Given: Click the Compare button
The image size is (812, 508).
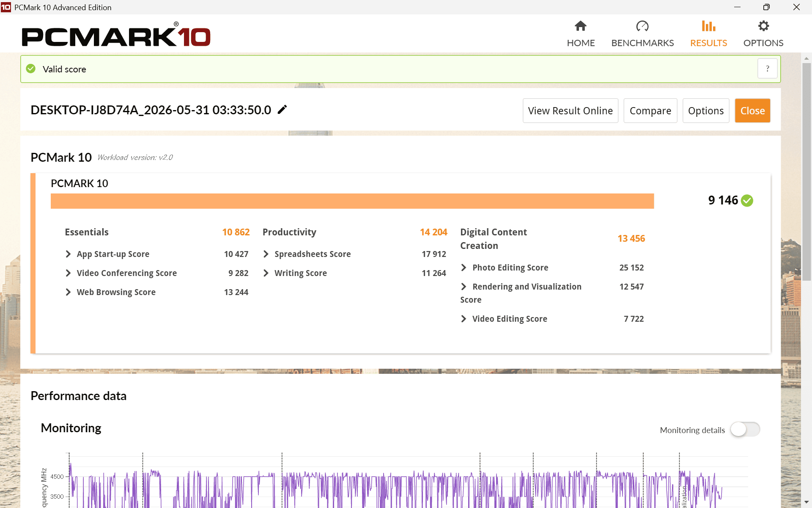Looking at the screenshot, I should pyautogui.click(x=650, y=111).
